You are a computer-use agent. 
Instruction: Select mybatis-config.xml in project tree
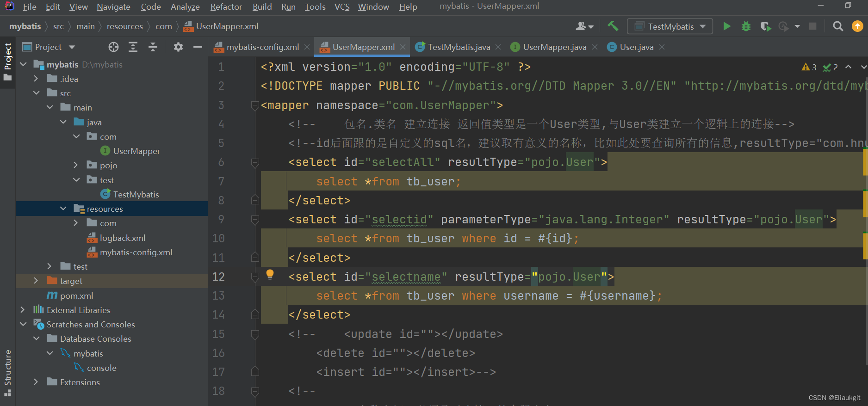(136, 252)
